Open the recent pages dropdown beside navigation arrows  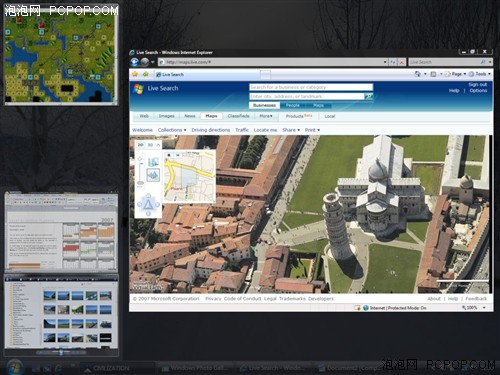tap(153, 62)
